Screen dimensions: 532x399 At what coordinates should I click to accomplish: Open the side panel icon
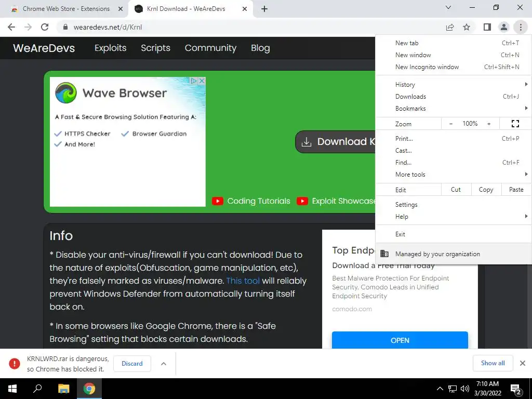point(487,27)
